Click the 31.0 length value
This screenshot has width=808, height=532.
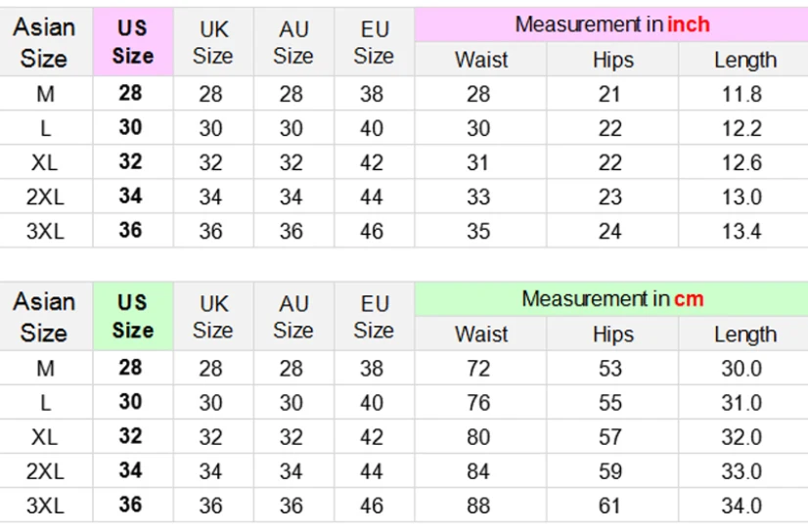pos(741,403)
